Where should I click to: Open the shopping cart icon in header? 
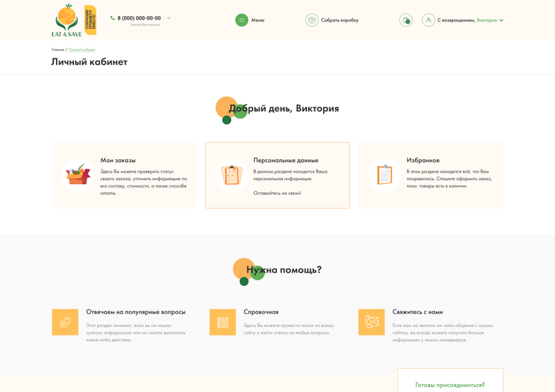[406, 20]
